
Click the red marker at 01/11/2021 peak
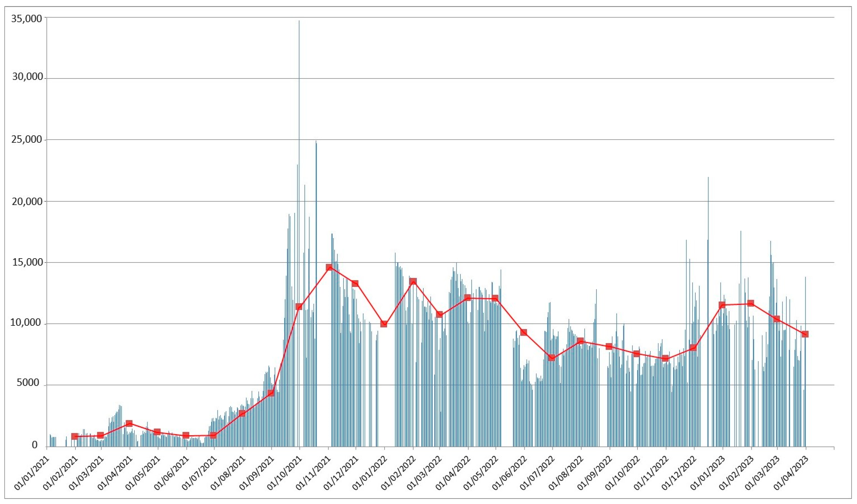click(x=329, y=267)
